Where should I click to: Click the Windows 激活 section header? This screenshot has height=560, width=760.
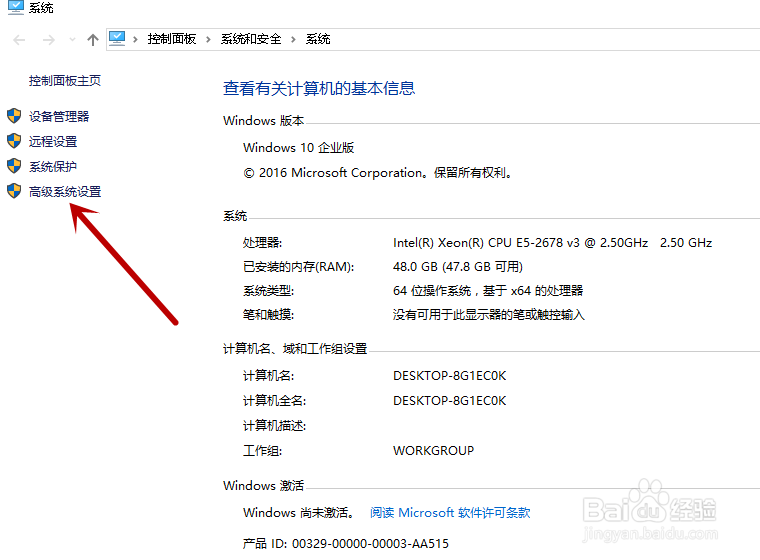[x=264, y=485]
